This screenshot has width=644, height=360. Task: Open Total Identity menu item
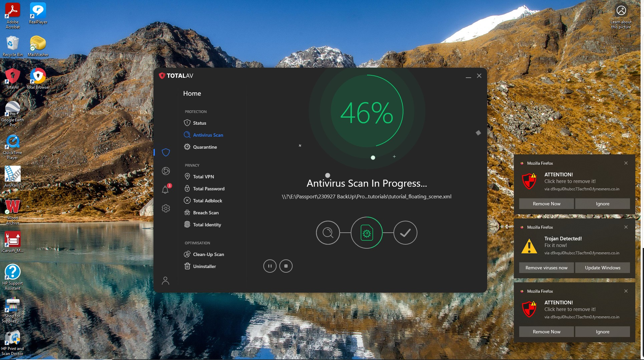(203, 225)
